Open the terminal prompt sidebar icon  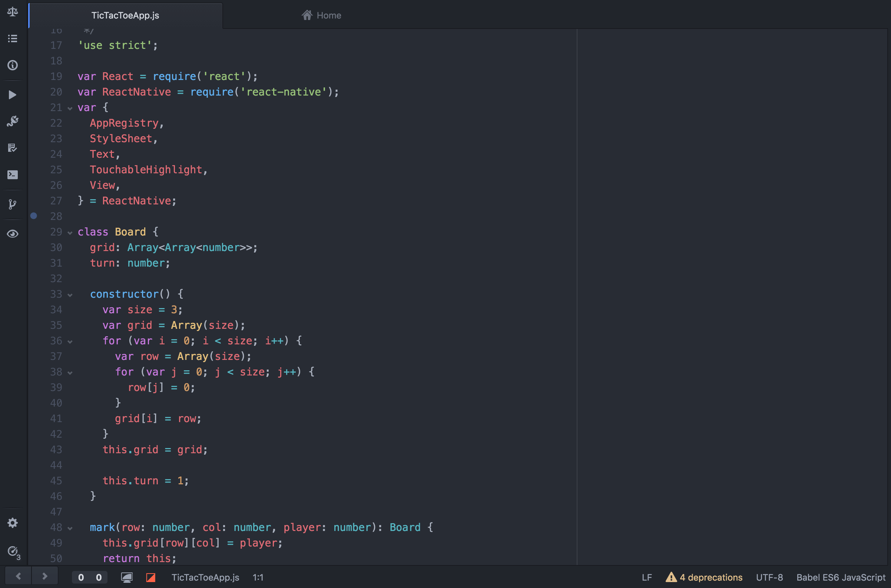tap(12, 175)
